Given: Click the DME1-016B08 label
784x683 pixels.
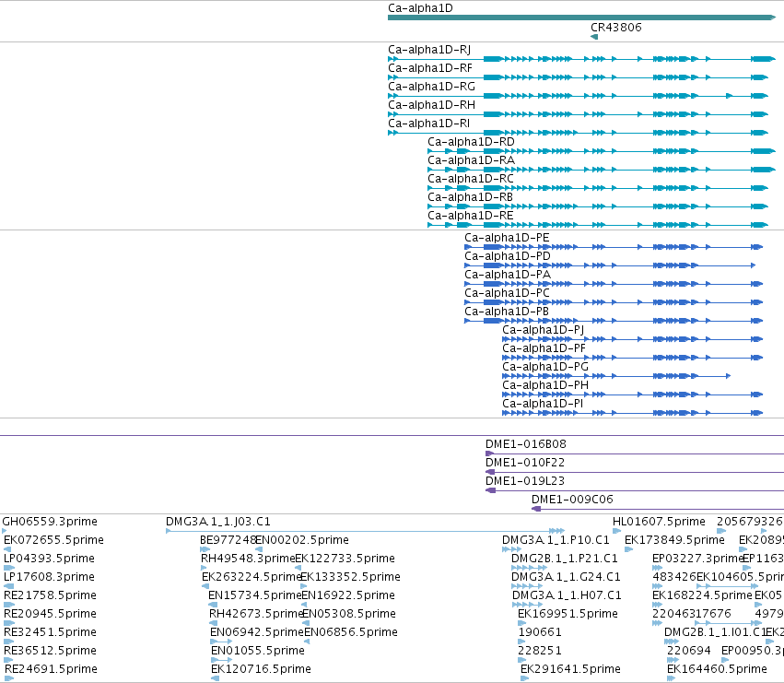Looking at the screenshot, I should point(525,444).
